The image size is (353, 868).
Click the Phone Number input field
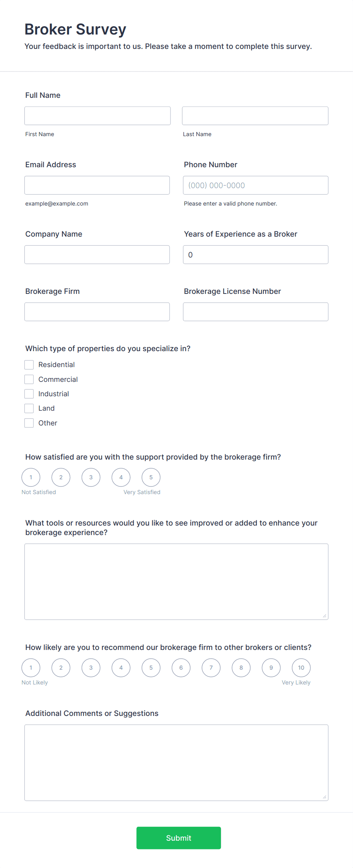pos(255,185)
